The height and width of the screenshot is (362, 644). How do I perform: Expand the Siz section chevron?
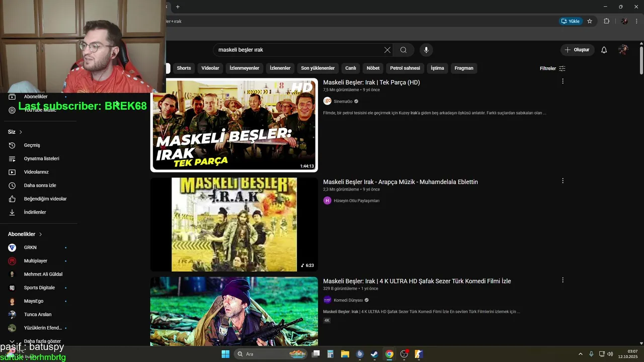click(x=21, y=132)
